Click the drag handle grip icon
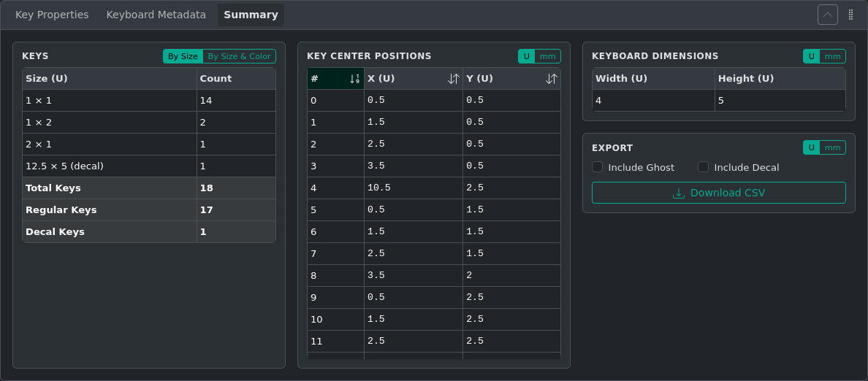This screenshot has width=868, height=381. [x=850, y=15]
